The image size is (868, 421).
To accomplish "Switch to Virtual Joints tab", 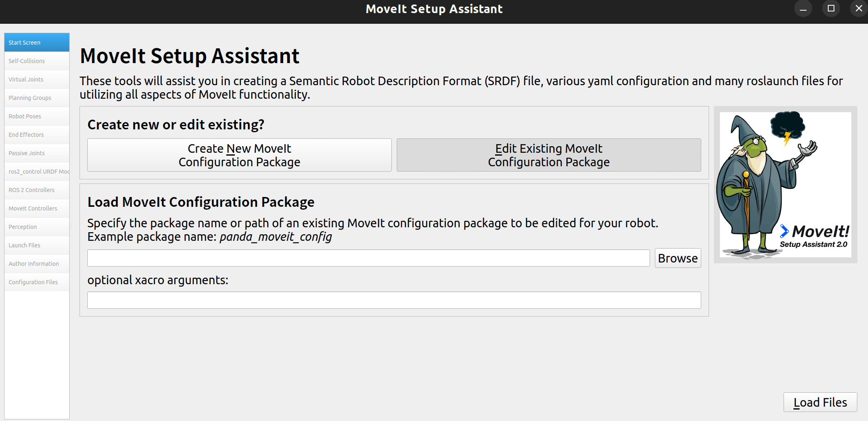I will (x=36, y=79).
